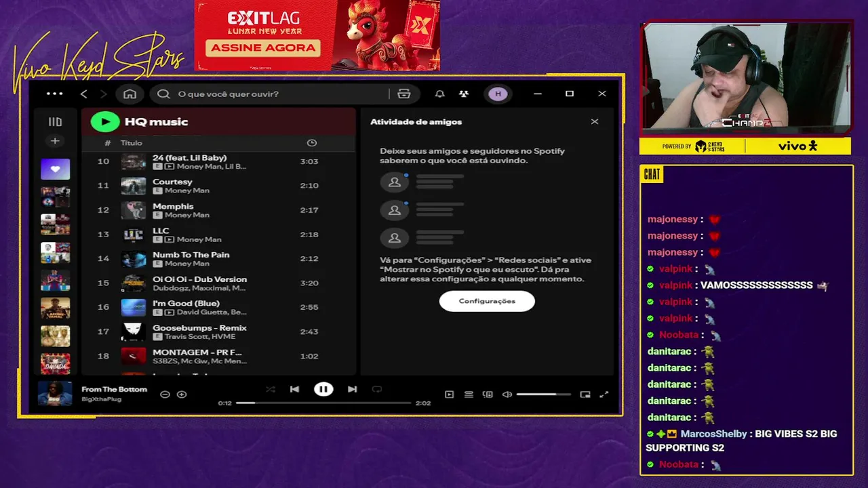Play the HQ music playlist

coord(104,122)
